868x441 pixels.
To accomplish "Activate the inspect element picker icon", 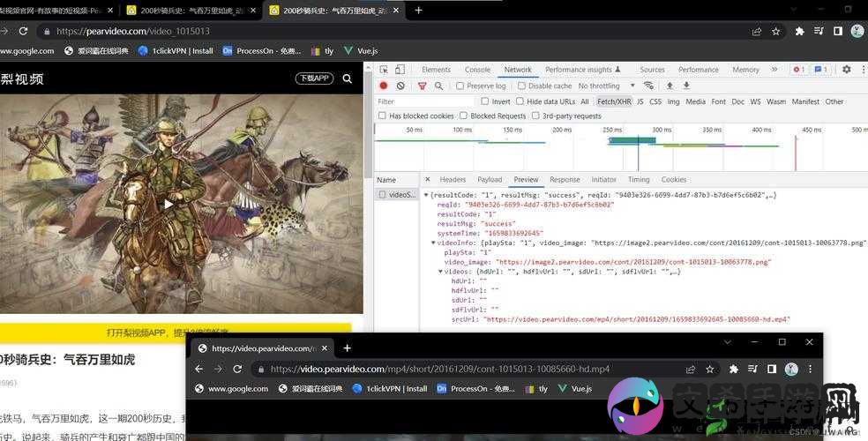I will coord(384,69).
